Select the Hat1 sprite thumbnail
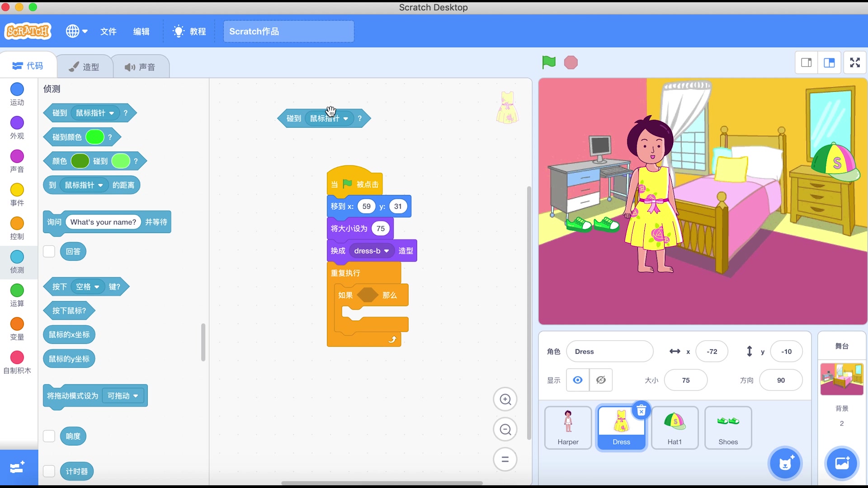The image size is (868, 488). click(x=675, y=427)
